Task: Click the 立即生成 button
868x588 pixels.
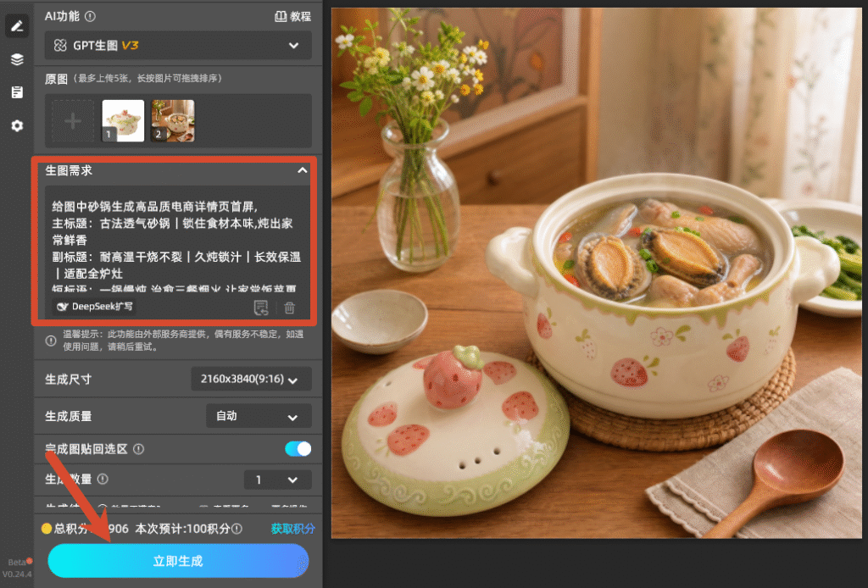Action: (x=178, y=561)
